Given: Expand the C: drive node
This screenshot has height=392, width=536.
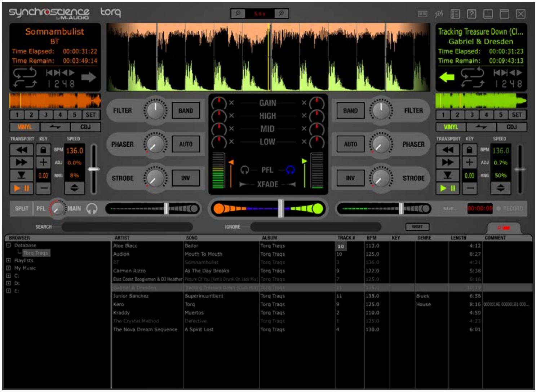Looking at the screenshot, I should click(8, 276).
